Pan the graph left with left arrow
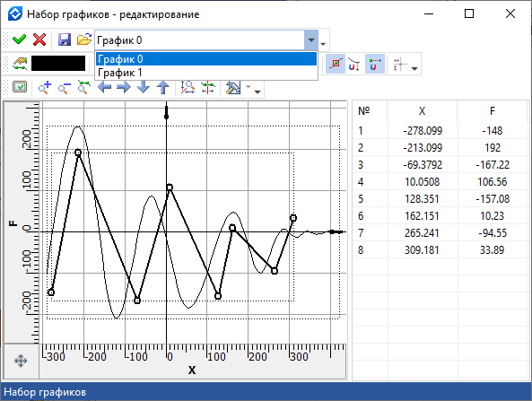The image size is (532, 401). pos(104,87)
